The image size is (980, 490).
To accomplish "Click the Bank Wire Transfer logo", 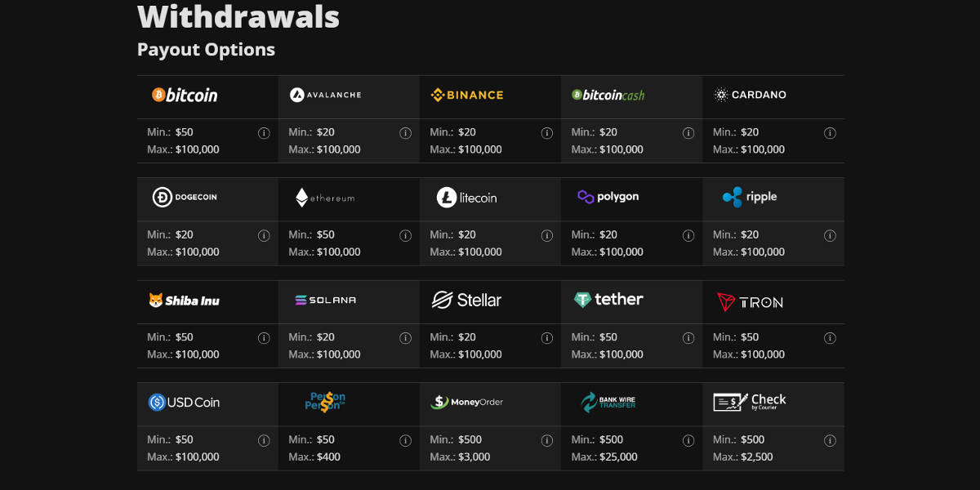I will coord(608,403).
